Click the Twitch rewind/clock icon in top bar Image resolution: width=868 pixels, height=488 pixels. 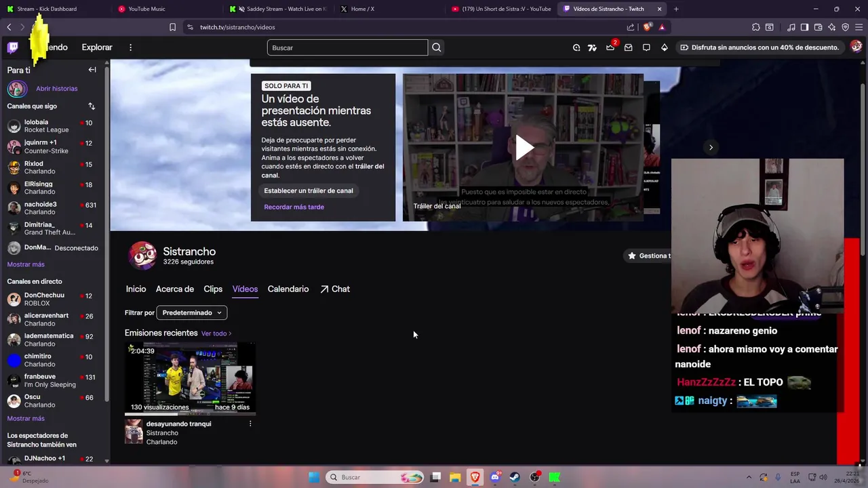(x=576, y=47)
